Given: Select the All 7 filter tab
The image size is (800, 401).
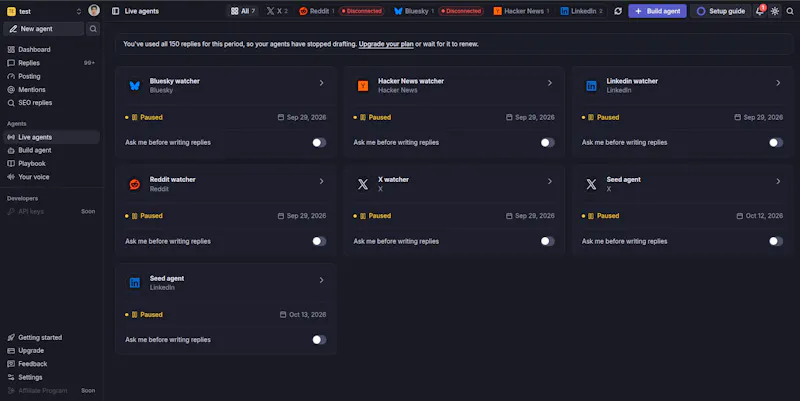Looking at the screenshot, I should (243, 11).
